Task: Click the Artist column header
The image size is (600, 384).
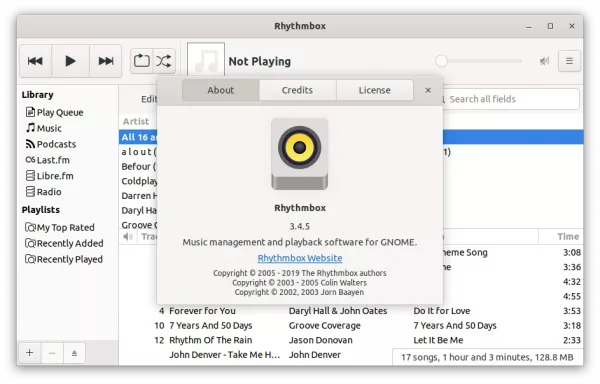Action: pyautogui.click(x=136, y=121)
